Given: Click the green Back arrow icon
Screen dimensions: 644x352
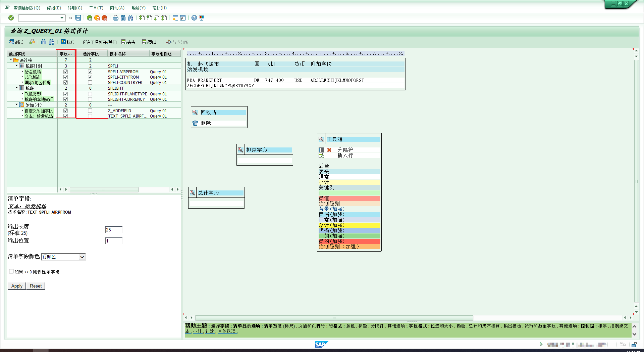Looking at the screenshot, I should point(90,18).
